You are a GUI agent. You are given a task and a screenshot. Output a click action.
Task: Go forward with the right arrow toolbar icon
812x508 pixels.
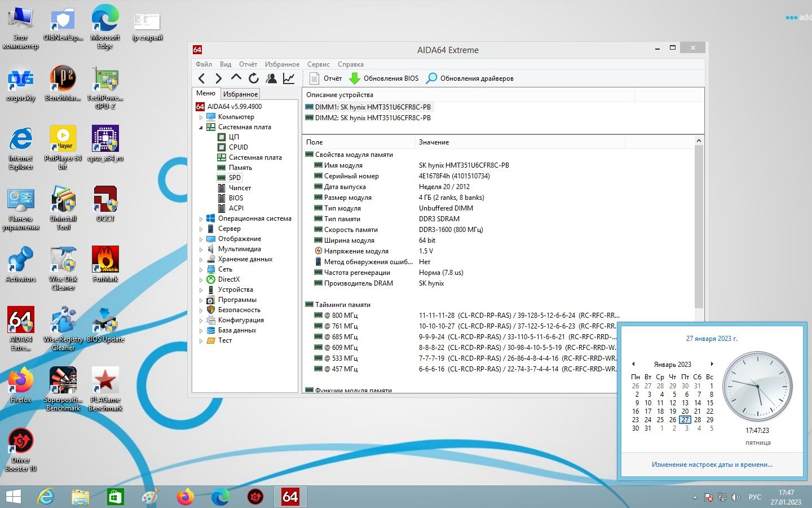point(219,78)
